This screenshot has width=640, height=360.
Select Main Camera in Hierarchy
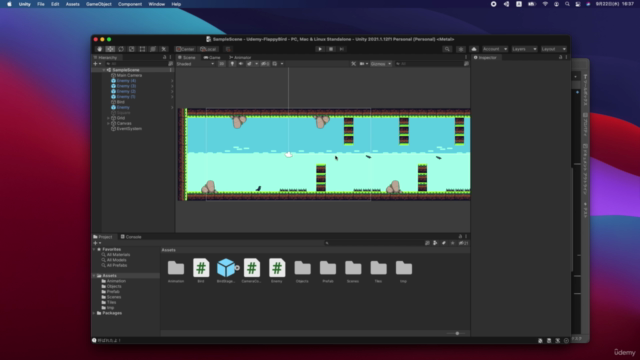tap(129, 75)
